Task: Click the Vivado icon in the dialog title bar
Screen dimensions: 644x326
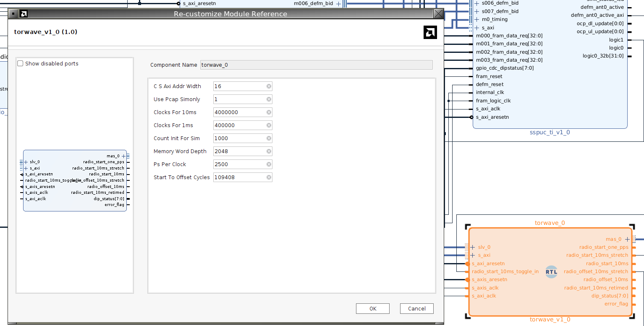Action: pyautogui.click(x=24, y=13)
